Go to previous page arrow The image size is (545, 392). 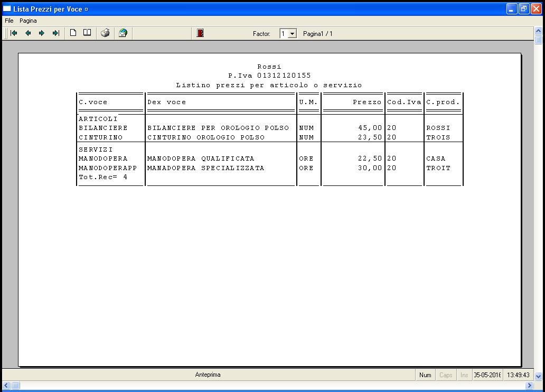point(28,33)
